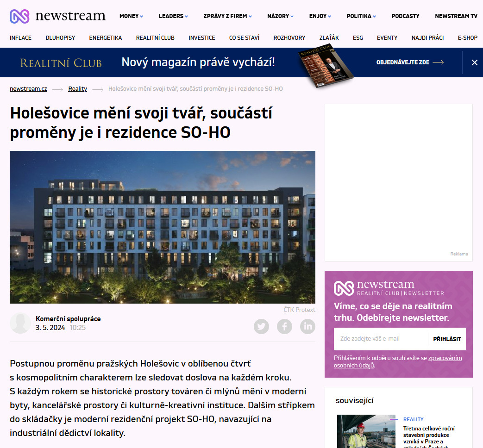This screenshot has width=483, height=448.
Task: Click the author avatar icon
Action: coord(20,323)
